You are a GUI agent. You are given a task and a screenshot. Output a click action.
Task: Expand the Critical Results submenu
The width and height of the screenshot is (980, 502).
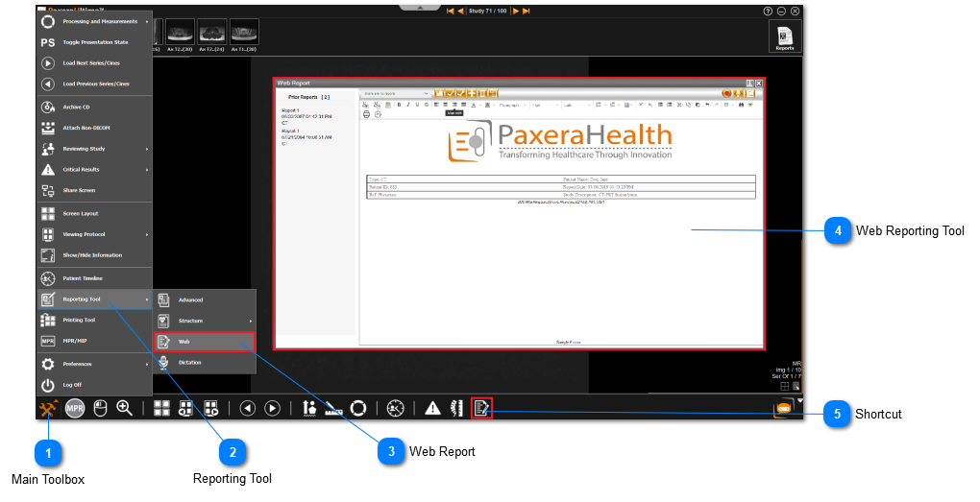(x=94, y=170)
